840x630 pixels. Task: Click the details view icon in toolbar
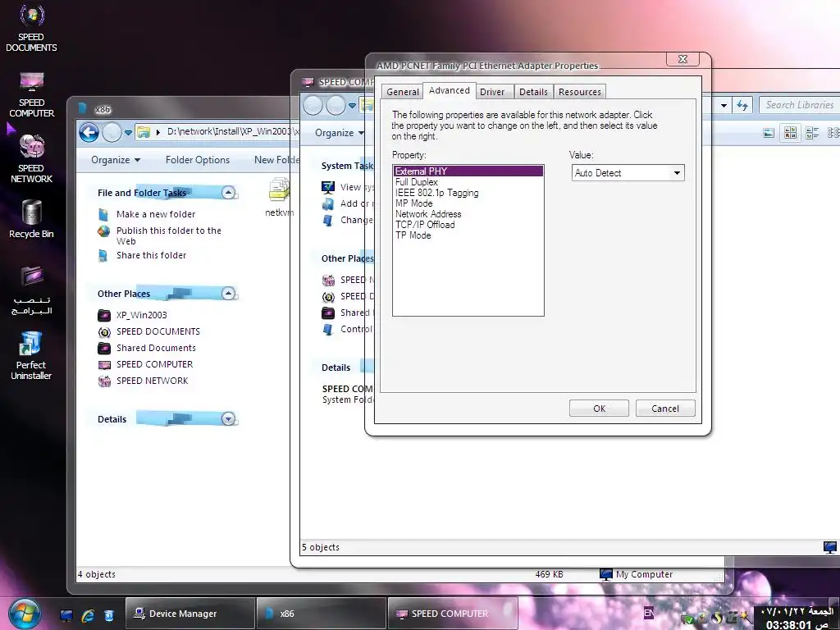pyautogui.click(x=812, y=133)
